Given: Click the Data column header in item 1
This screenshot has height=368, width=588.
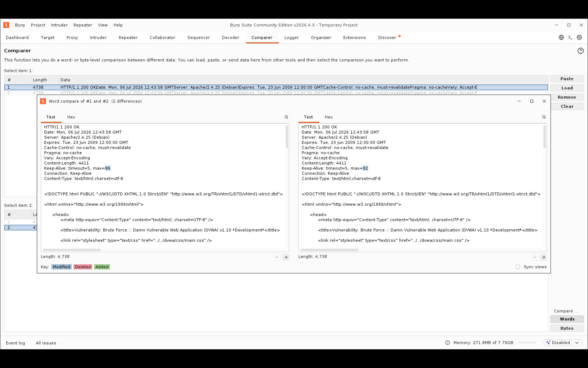Looking at the screenshot, I should click(x=304, y=80).
